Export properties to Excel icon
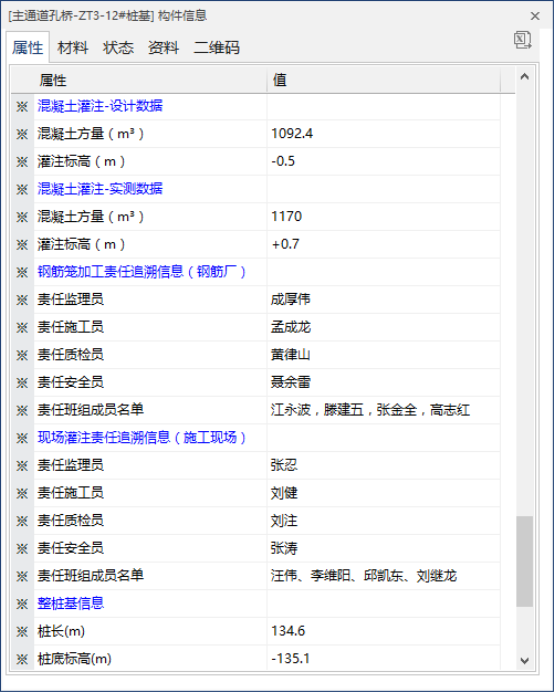 coord(522,40)
